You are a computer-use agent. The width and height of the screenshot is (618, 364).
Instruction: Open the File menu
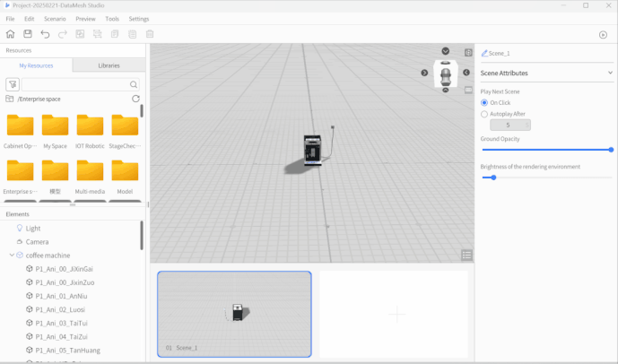click(10, 19)
